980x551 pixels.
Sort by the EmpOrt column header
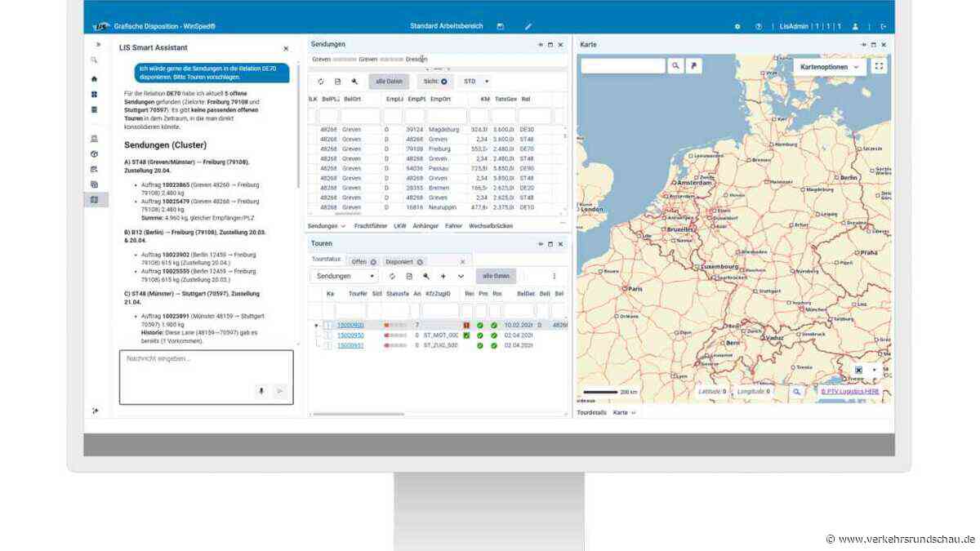pyautogui.click(x=440, y=99)
